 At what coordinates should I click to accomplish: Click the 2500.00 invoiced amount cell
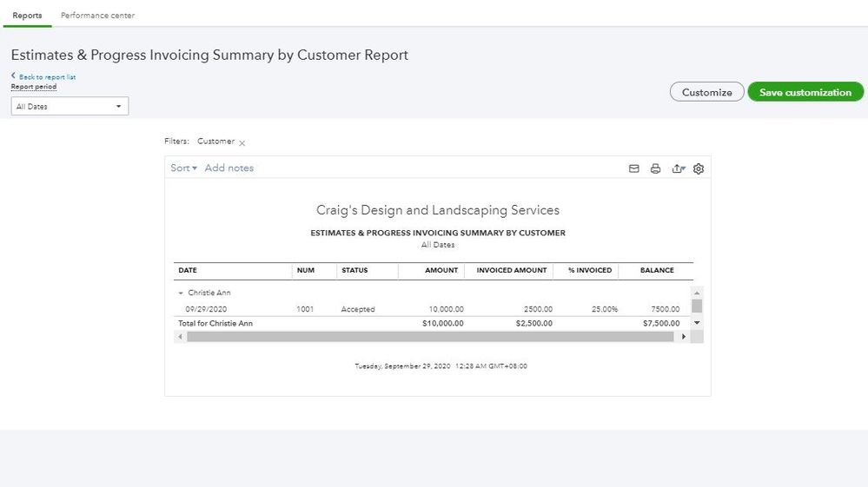pyautogui.click(x=538, y=309)
